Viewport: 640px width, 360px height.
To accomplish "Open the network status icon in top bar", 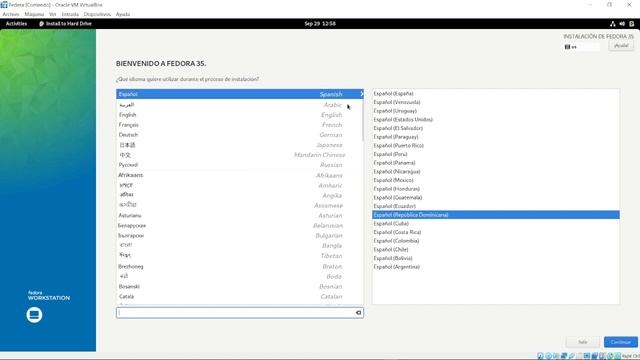I will [613, 24].
